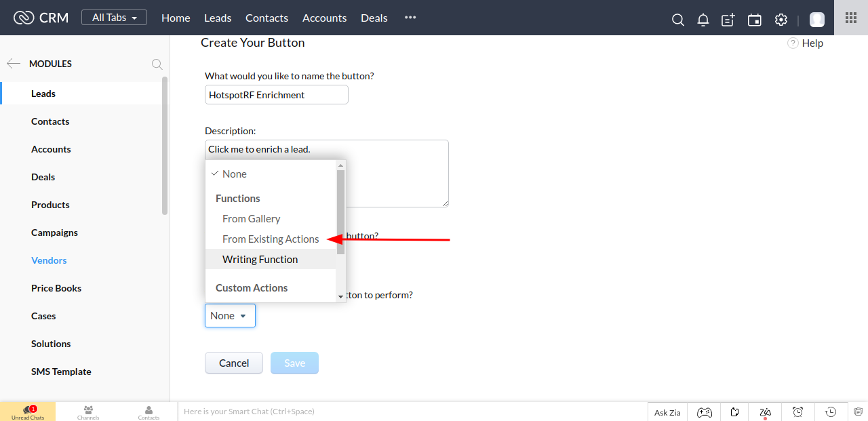
Task: Click the Help link
Action: click(x=806, y=43)
